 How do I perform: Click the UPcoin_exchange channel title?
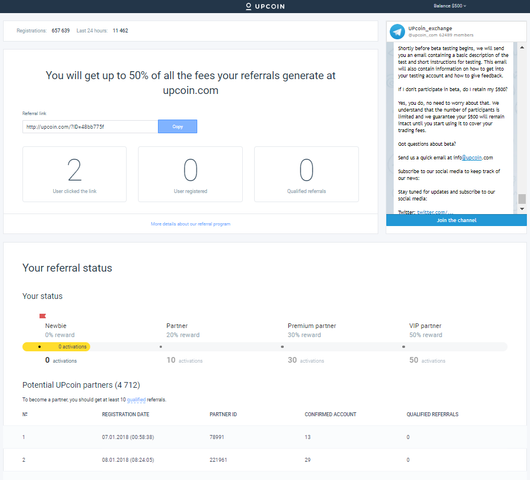[430, 28]
